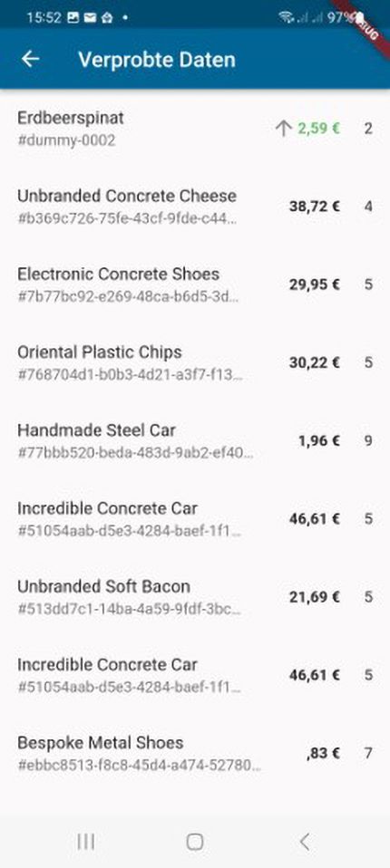Open the Erdbeerspinat list entry

195,129
